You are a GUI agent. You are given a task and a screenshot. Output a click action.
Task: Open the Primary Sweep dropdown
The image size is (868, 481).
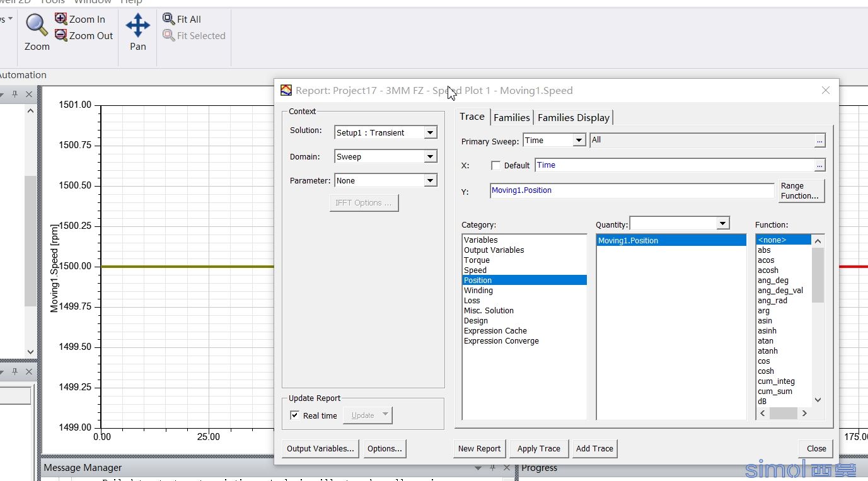click(x=579, y=140)
